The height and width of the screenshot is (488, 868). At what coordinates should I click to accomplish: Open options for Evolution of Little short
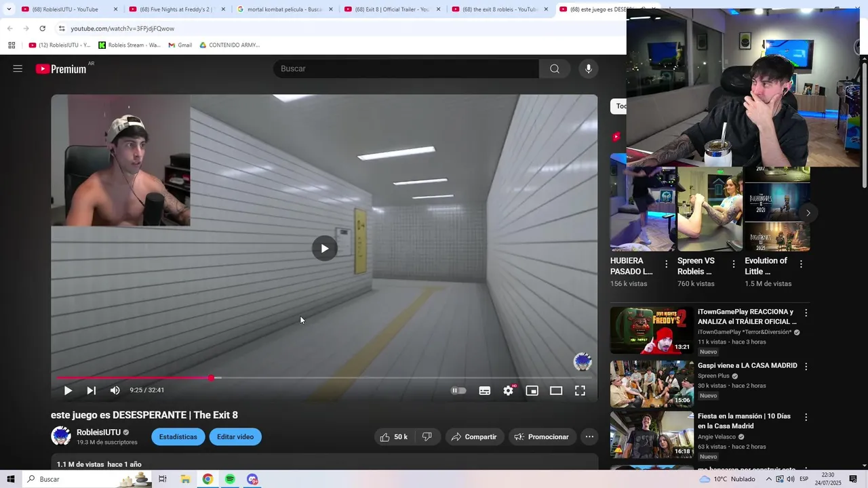pos(801,264)
